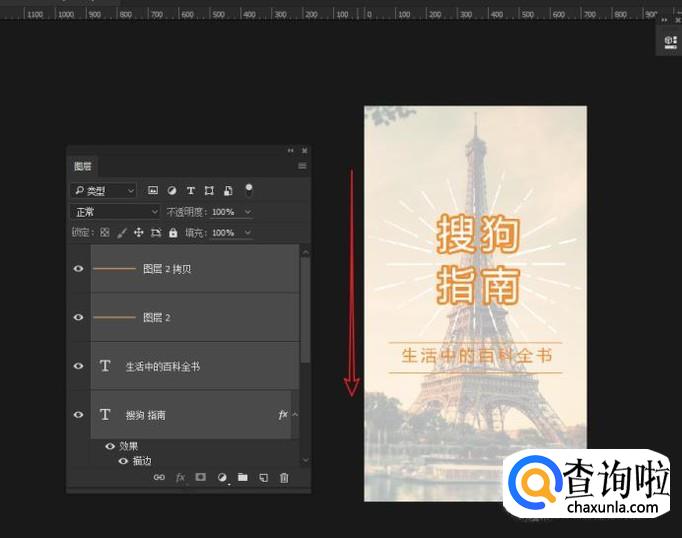Toggle visibility of 描边 stroke effect
The image size is (682, 538).
click(124, 461)
